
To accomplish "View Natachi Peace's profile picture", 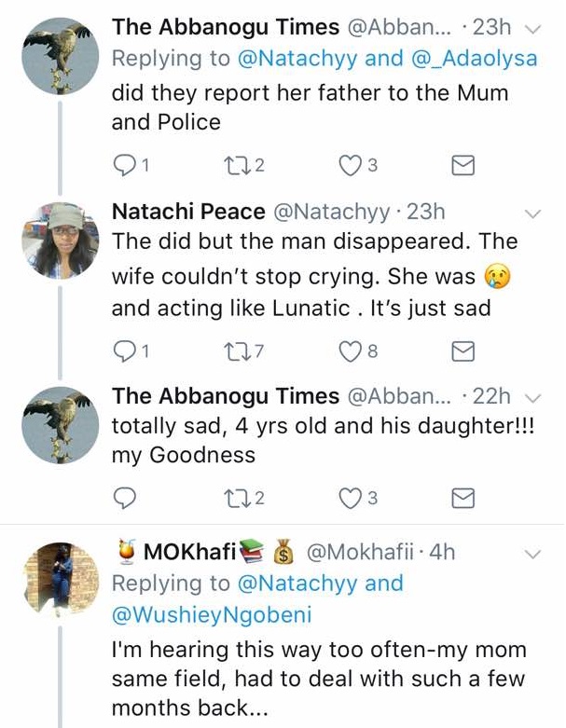I will point(62,240).
